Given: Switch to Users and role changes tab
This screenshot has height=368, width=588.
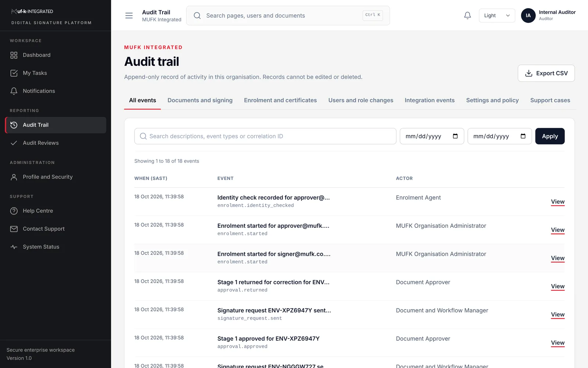Looking at the screenshot, I should click(361, 100).
